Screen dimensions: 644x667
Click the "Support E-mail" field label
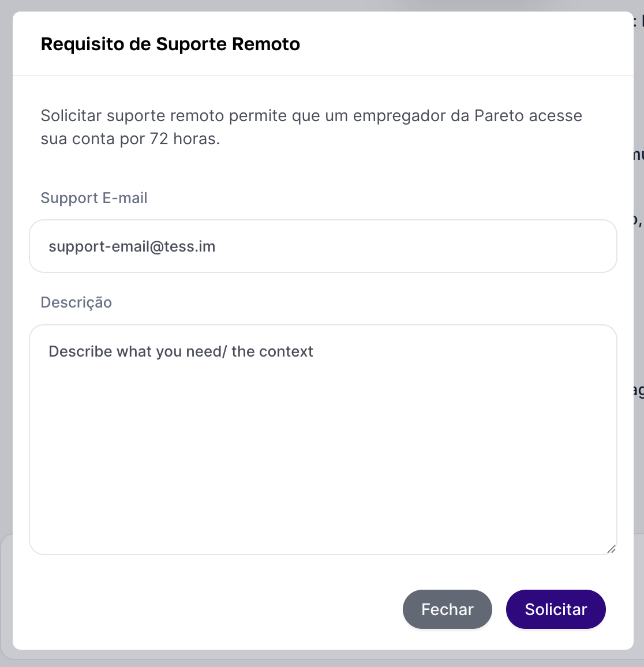pos(94,198)
